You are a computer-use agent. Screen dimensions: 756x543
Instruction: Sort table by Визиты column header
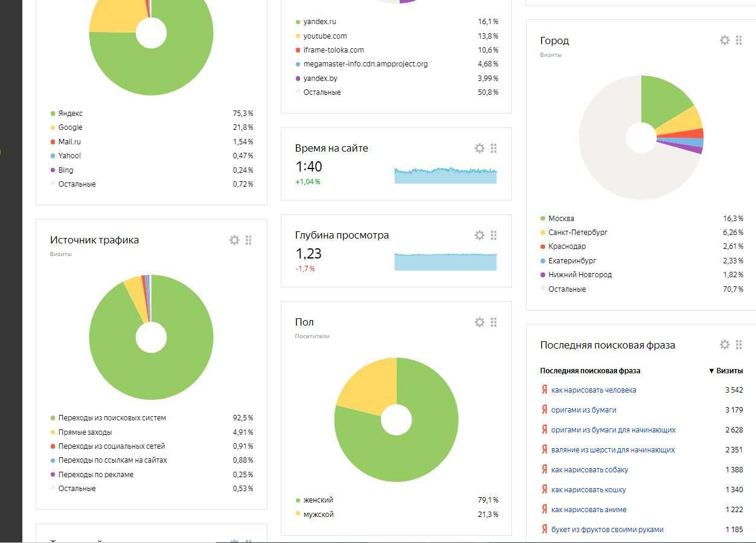(x=726, y=371)
